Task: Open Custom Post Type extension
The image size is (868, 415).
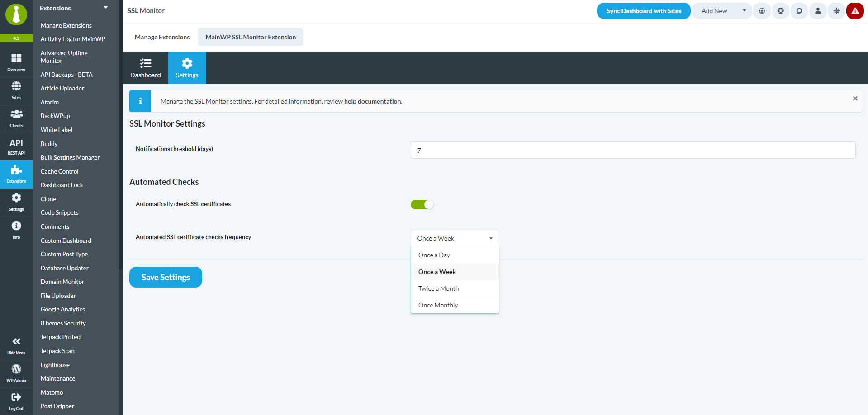Action: click(x=64, y=254)
